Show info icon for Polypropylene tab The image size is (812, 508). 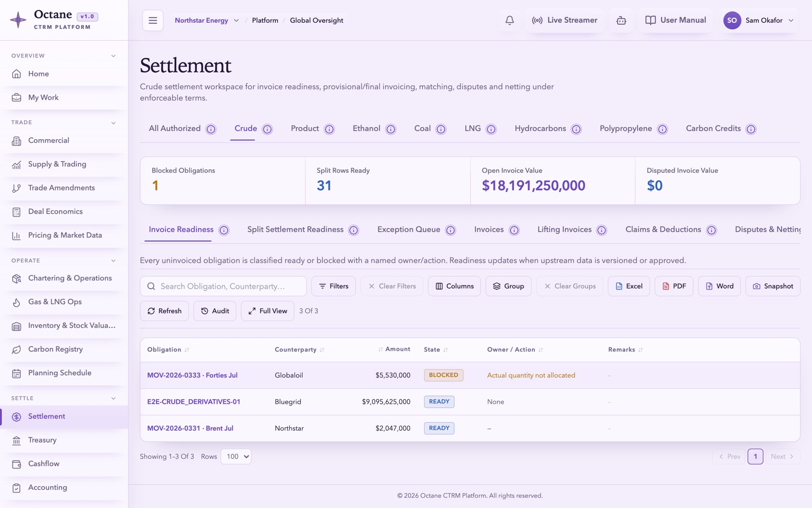coord(662,129)
